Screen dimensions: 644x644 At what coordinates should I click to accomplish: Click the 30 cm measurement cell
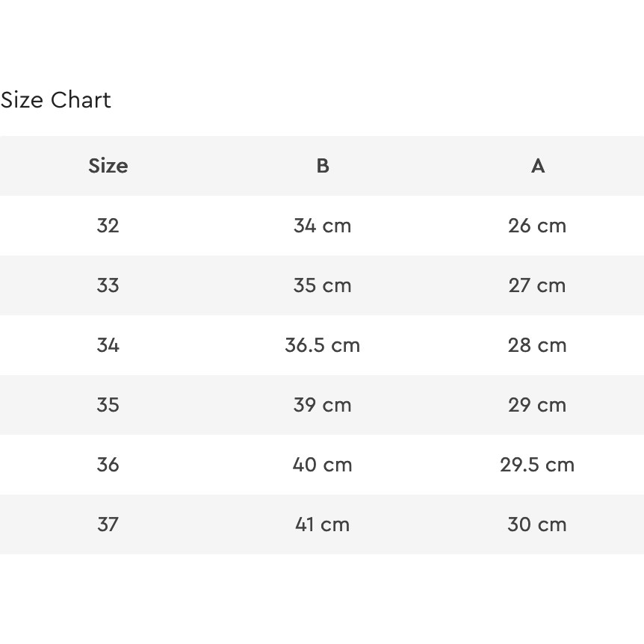(537, 524)
